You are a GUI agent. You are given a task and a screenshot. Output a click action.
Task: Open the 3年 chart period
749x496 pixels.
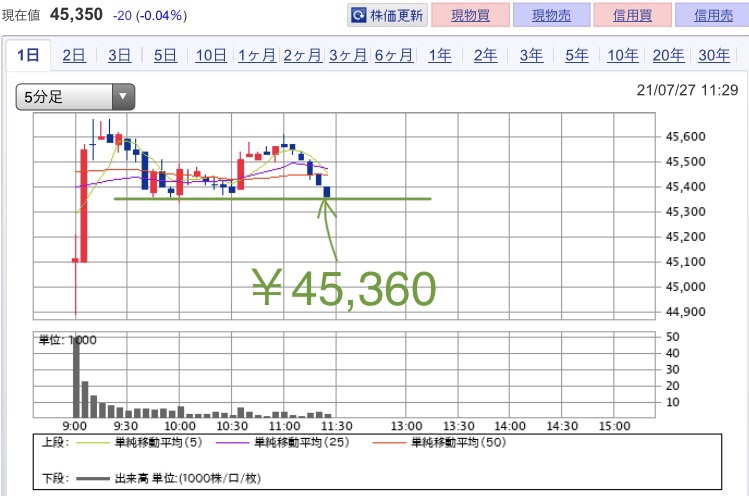[x=531, y=55]
